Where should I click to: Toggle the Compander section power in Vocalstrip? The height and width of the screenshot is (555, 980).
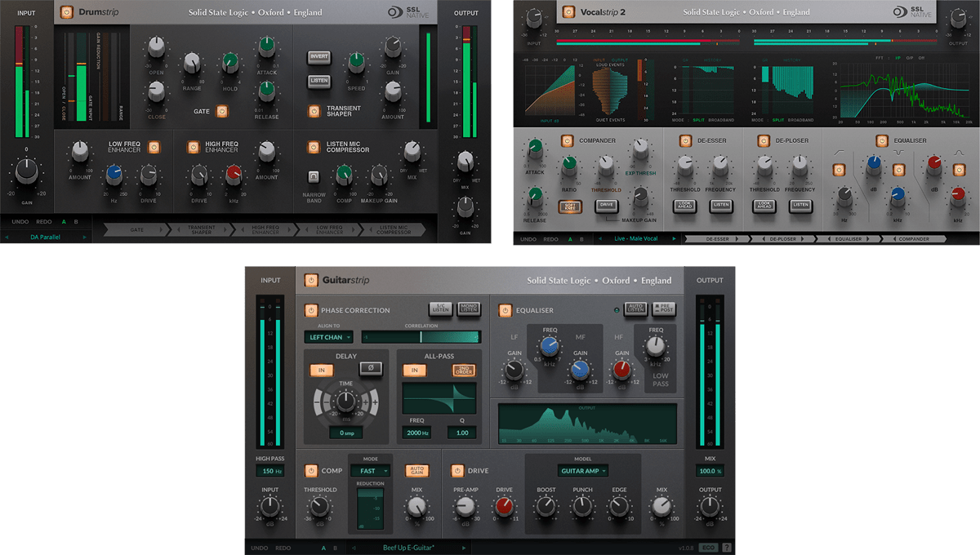[x=566, y=140]
